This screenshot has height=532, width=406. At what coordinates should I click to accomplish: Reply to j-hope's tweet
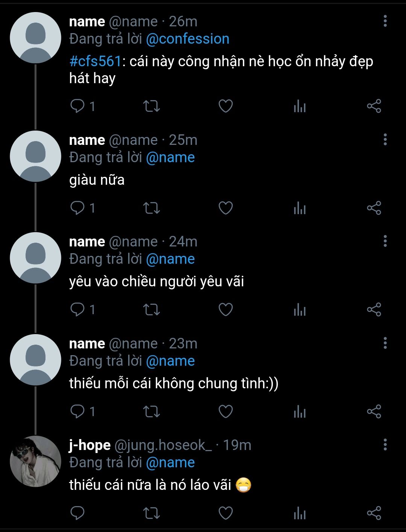[77, 513]
